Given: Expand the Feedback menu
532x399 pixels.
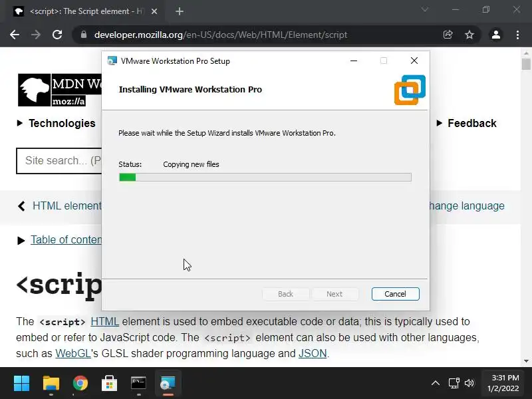Looking at the screenshot, I should [x=467, y=123].
